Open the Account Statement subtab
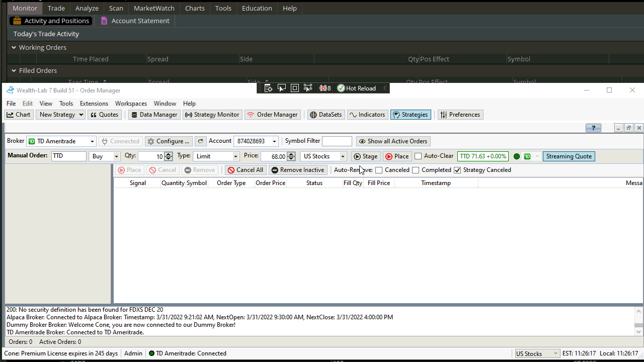Viewport: 644px width, 362px height. pos(135,21)
